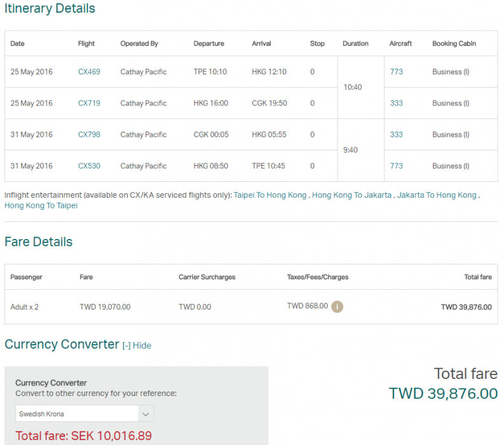Screen dimensions: 504x445
Task: Click the dropdown chevron arrow in currency selector
Action: coord(146,414)
